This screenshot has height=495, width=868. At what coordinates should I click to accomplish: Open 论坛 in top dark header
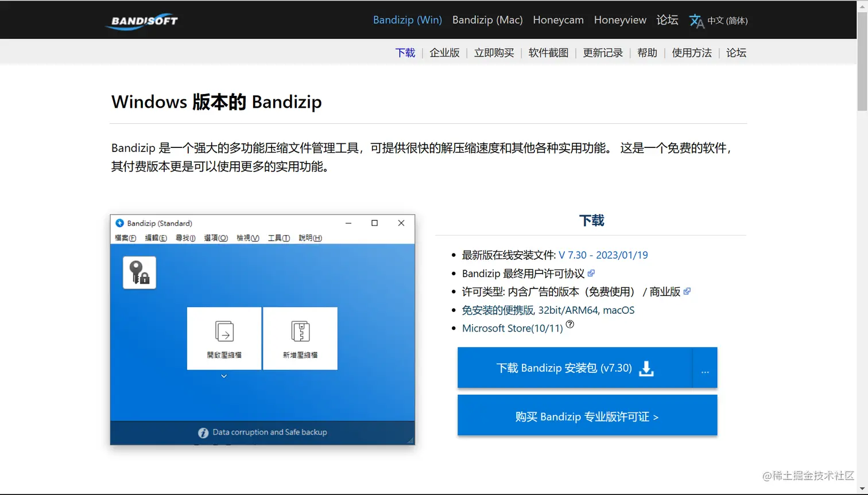tap(667, 20)
